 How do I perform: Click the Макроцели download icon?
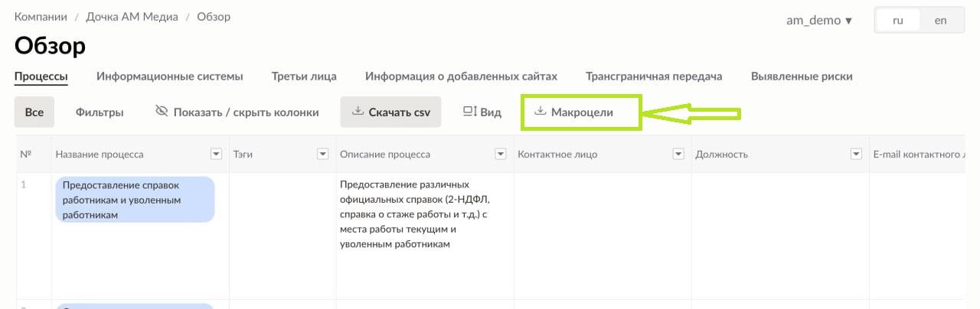pyautogui.click(x=540, y=112)
